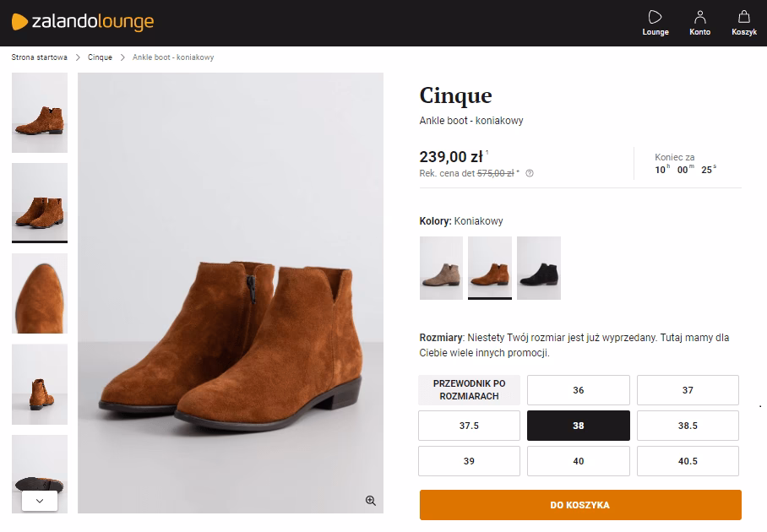Viewport: 767px width, 532px height.
Task: Open the Cinque breadcrumb link
Action: [x=100, y=57]
